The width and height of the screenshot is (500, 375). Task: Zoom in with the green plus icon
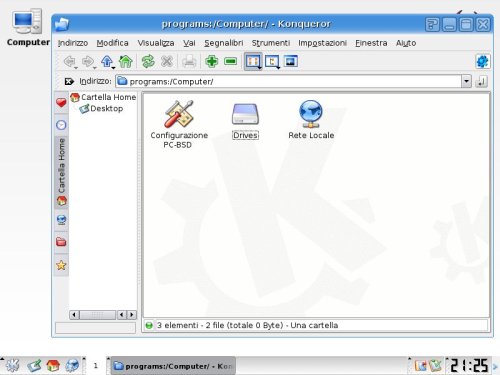click(x=212, y=61)
